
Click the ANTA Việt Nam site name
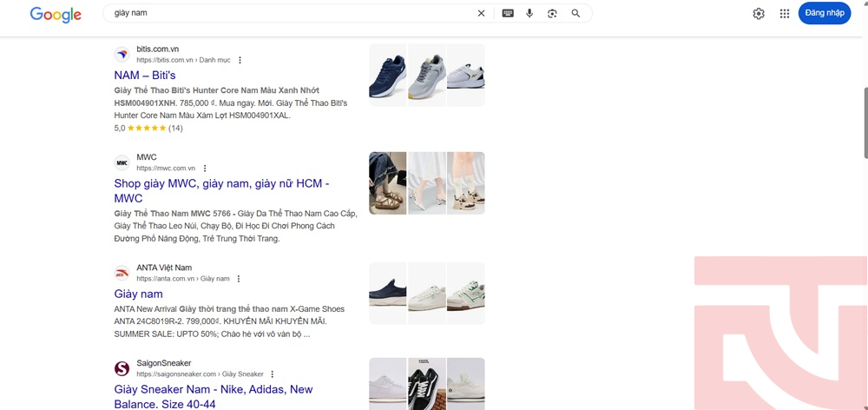pyautogui.click(x=164, y=268)
